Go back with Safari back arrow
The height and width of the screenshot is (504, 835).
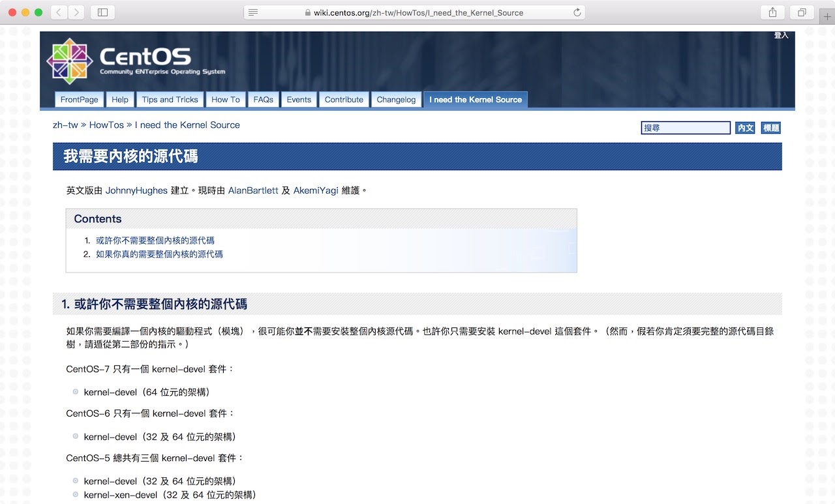[59, 12]
